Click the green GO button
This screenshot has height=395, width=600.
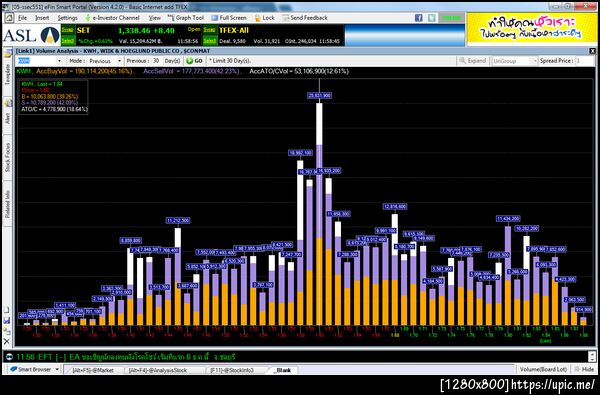point(194,61)
